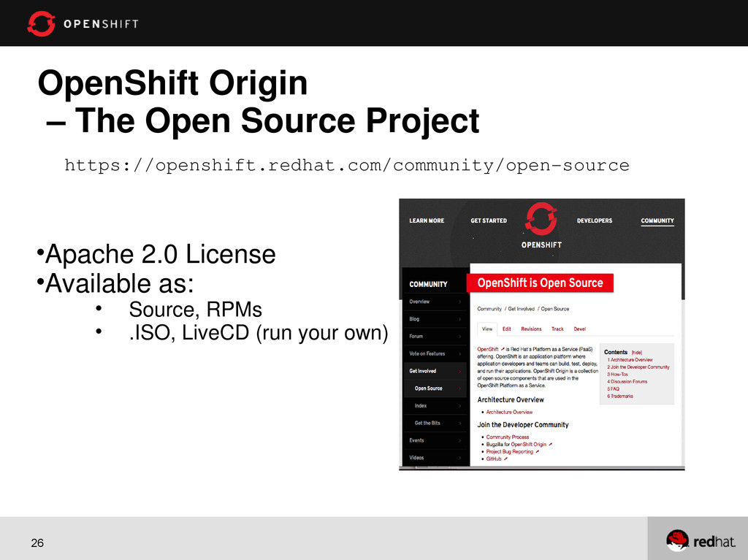Open the Events sidebar item
The height and width of the screenshot is (560, 748).
[435, 440]
